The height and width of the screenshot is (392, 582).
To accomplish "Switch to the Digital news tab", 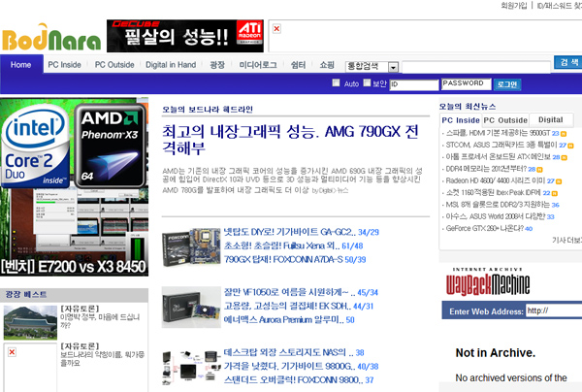I will coord(551,120).
